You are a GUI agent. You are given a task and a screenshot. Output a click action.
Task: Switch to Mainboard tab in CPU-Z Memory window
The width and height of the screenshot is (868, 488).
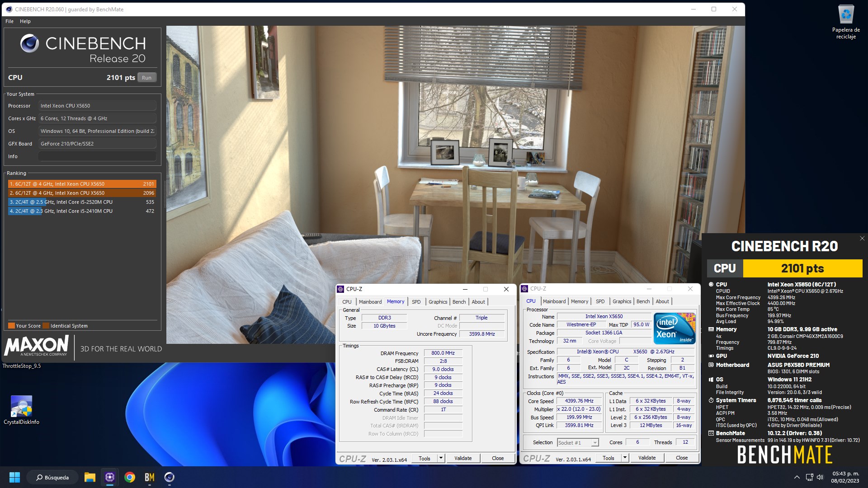[x=370, y=302]
